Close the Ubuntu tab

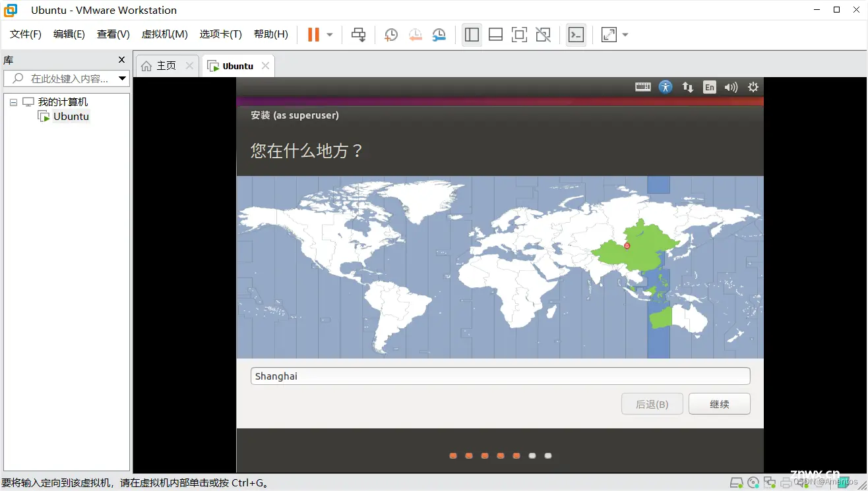(x=265, y=66)
